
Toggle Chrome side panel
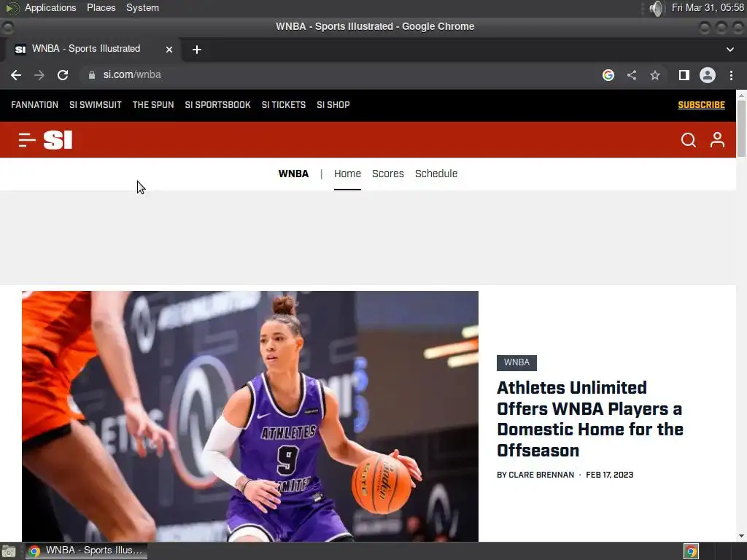[x=684, y=75]
